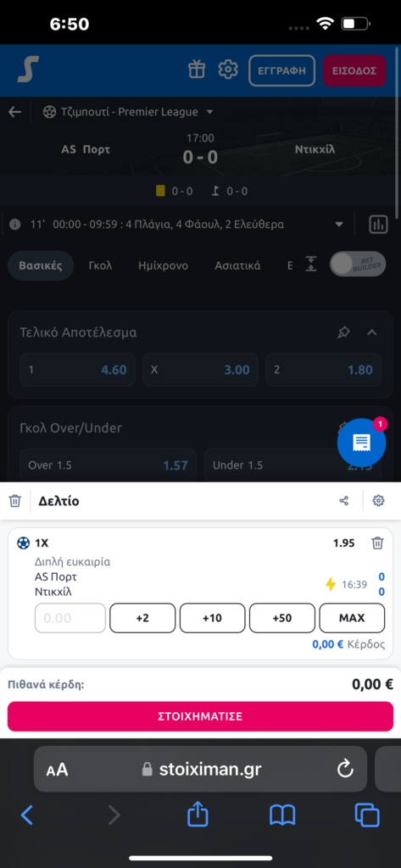Image resolution: width=401 pixels, height=868 pixels.
Task: Clear the betslip with the trash icon next to Δελτίο
Action: pyautogui.click(x=15, y=501)
